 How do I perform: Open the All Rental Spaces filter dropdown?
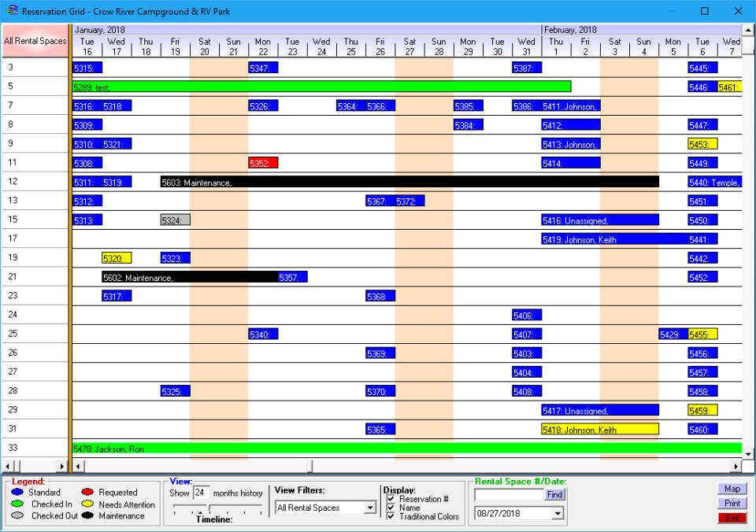pyautogui.click(x=370, y=508)
